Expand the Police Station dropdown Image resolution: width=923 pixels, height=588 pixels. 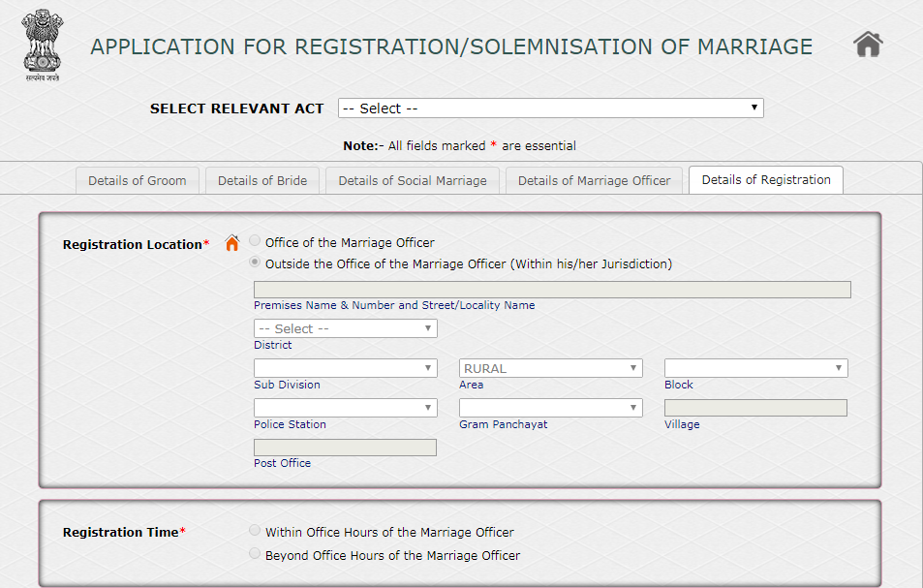(345, 407)
